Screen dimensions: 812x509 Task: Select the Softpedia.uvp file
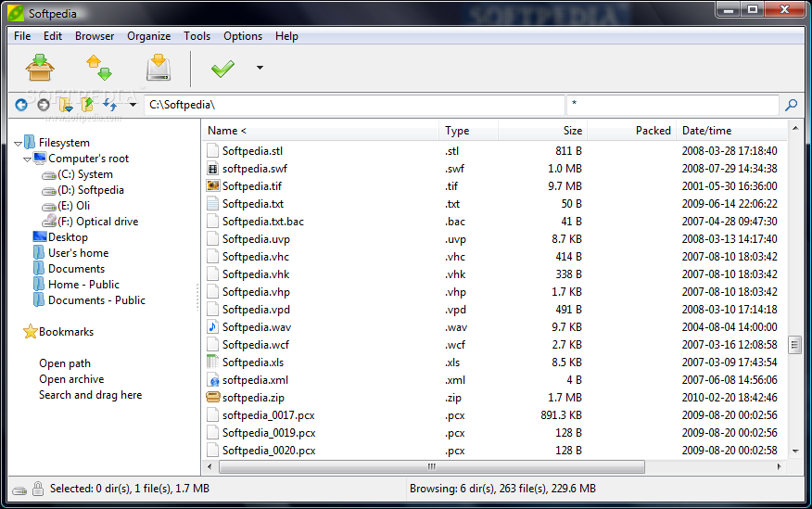tap(256, 239)
